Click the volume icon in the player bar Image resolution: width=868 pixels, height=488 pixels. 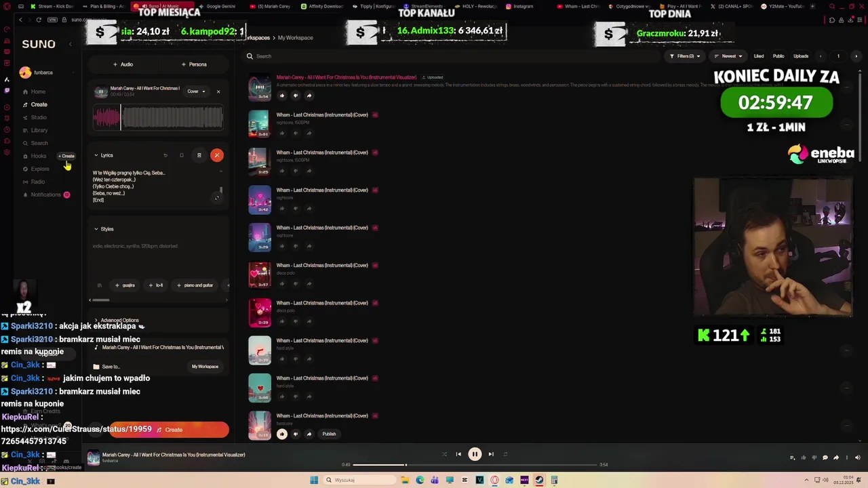tap(857, 457)
